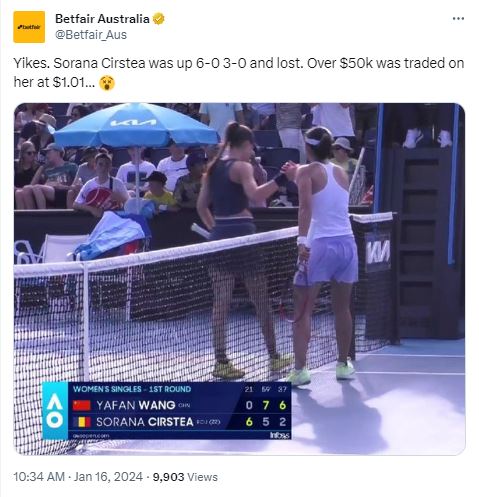This screenshot has width=479, height=497.
Task: Click the gold verified badge
Action: point(159,19)
